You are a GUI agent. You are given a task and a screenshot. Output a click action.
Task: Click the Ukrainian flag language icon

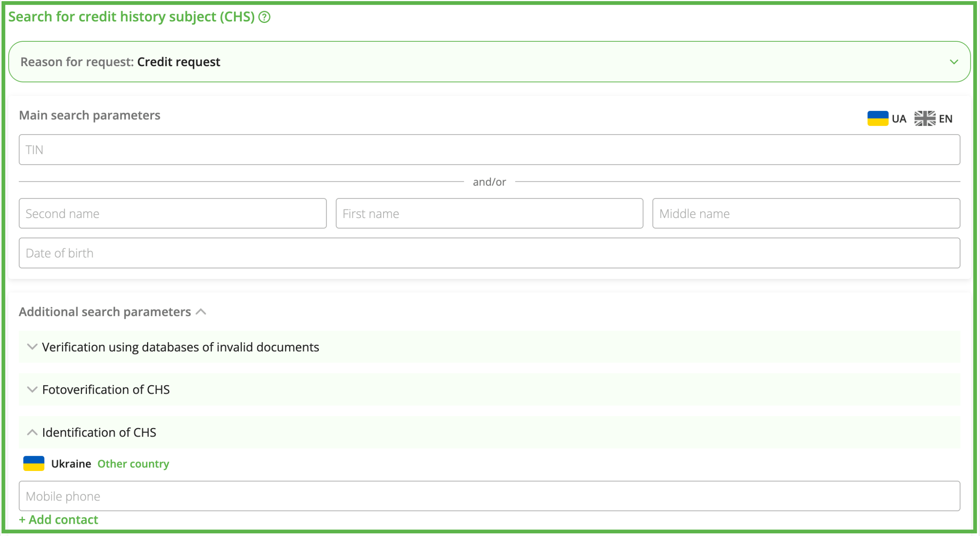click(877, 119)
